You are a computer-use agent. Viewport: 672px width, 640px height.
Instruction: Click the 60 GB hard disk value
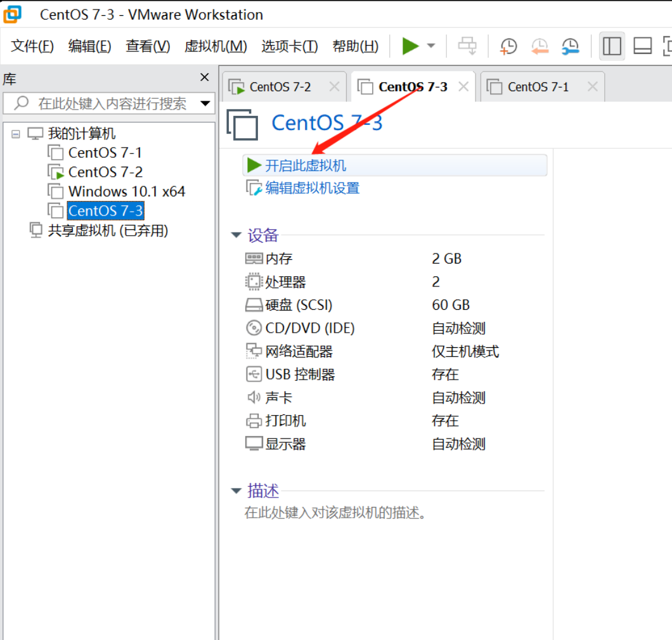click(x=450, y=305)
